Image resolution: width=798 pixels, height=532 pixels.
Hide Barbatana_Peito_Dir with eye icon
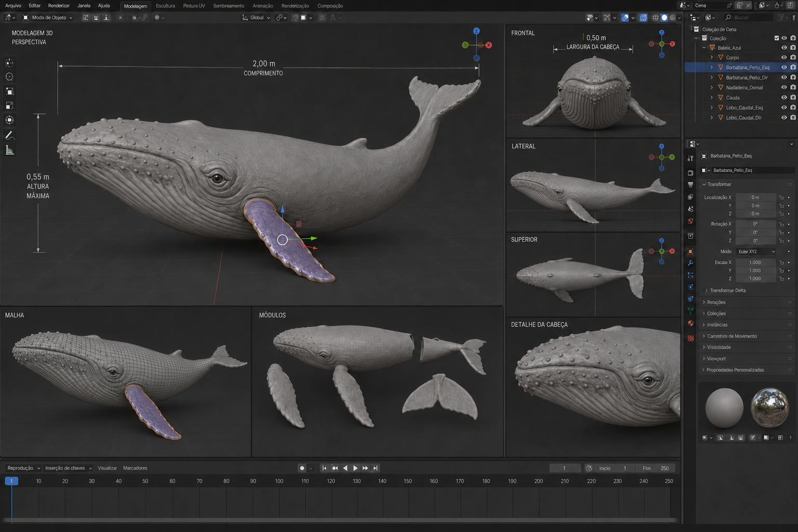tap(784, 77)
